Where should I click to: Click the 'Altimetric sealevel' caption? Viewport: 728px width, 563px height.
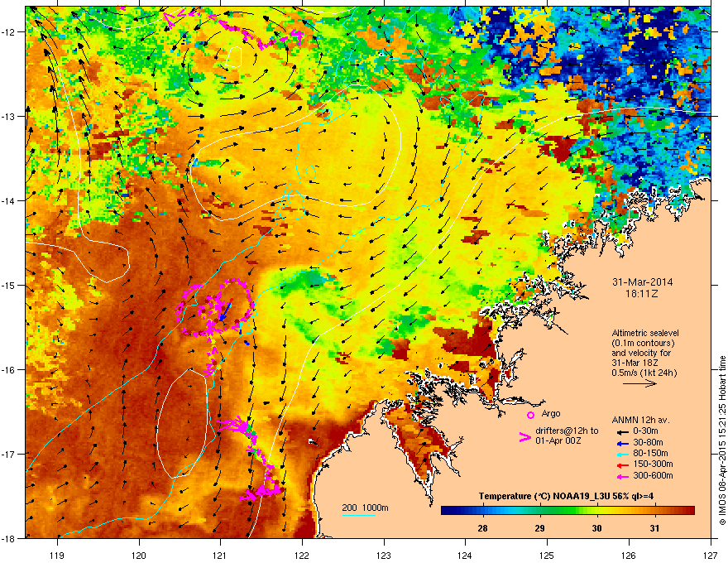[645, 333]
